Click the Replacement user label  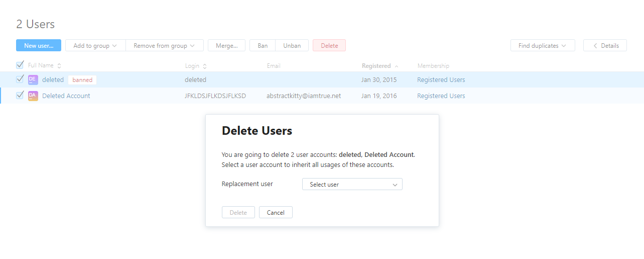click(247, 184)
